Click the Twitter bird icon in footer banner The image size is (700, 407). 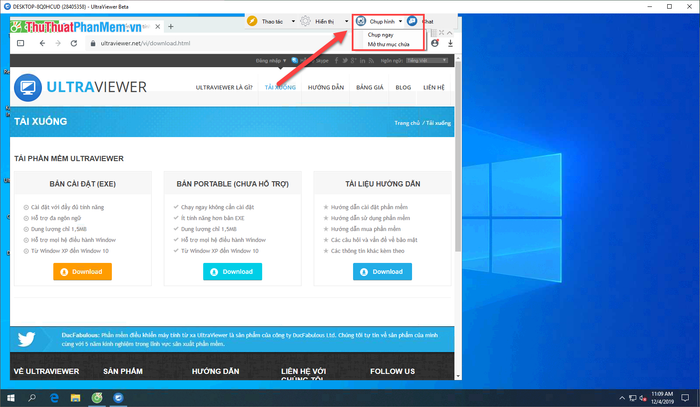(x=27, y=339)
